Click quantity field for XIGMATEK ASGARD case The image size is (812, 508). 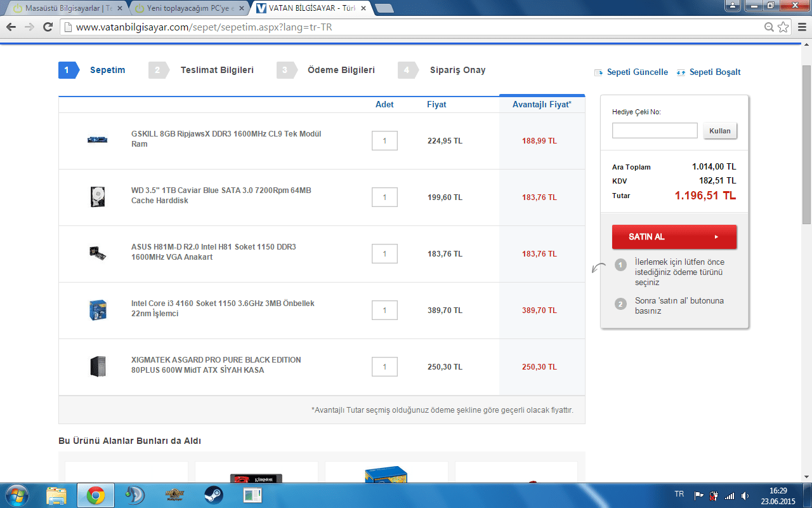[384, 367]
